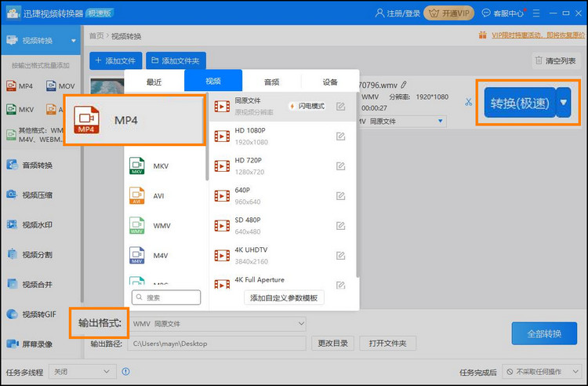Edit 4K UHDTV preset parameters

(x=340, y=256)
